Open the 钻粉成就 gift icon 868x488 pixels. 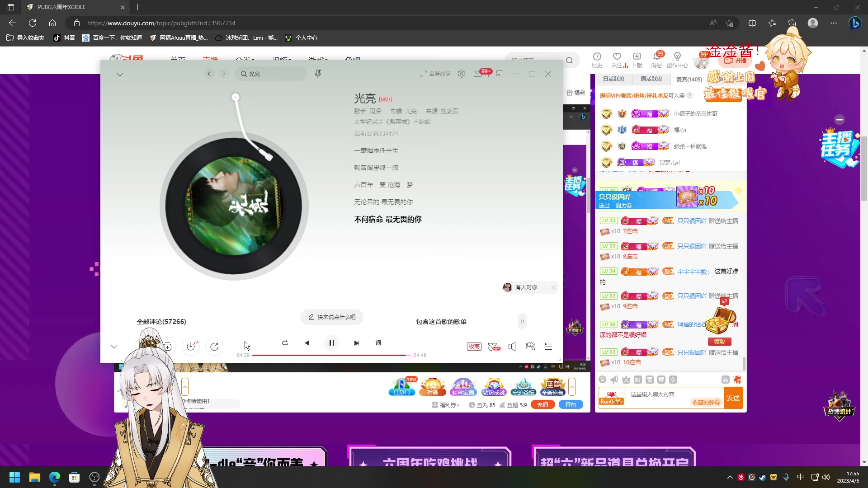[x=494, y=387]
